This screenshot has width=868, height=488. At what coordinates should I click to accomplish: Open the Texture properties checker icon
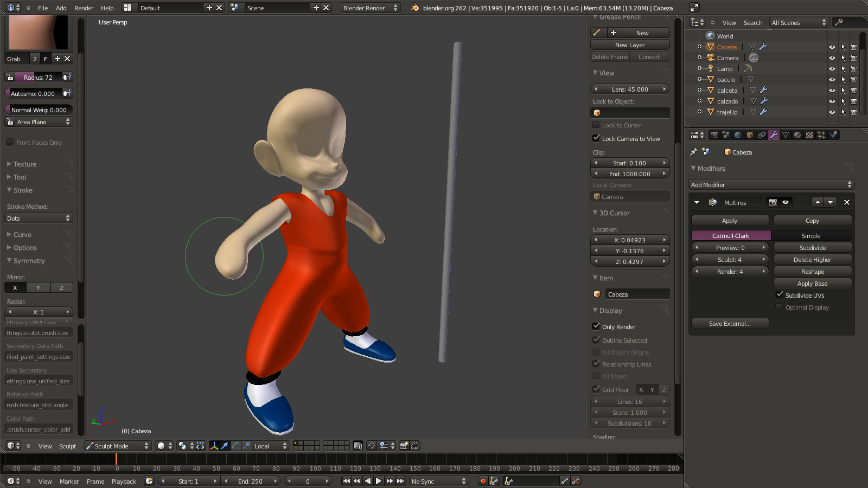tap(809, 135)
